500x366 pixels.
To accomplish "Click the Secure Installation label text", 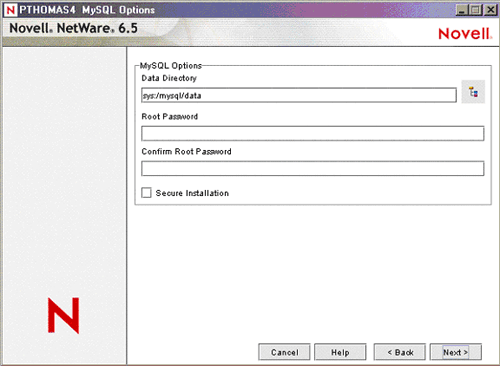I will [x=192, y=193].
